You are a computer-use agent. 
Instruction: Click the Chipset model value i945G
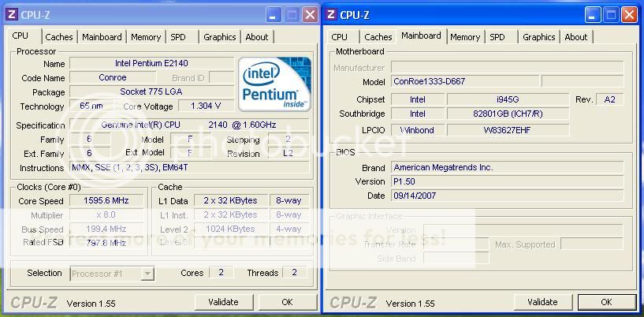[x=508, y=99]
